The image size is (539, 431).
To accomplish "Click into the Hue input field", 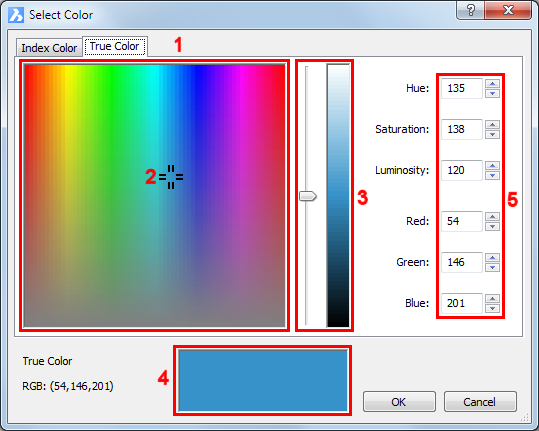I will 462,88.
